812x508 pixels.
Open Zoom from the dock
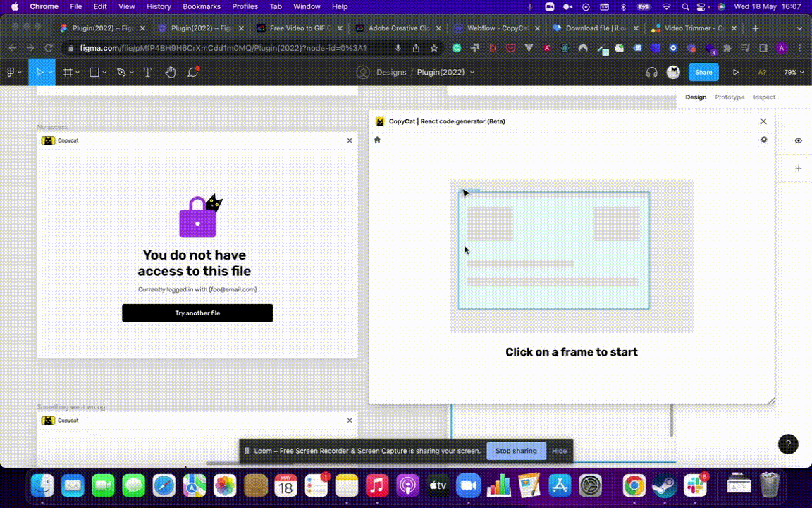(468, 486)
